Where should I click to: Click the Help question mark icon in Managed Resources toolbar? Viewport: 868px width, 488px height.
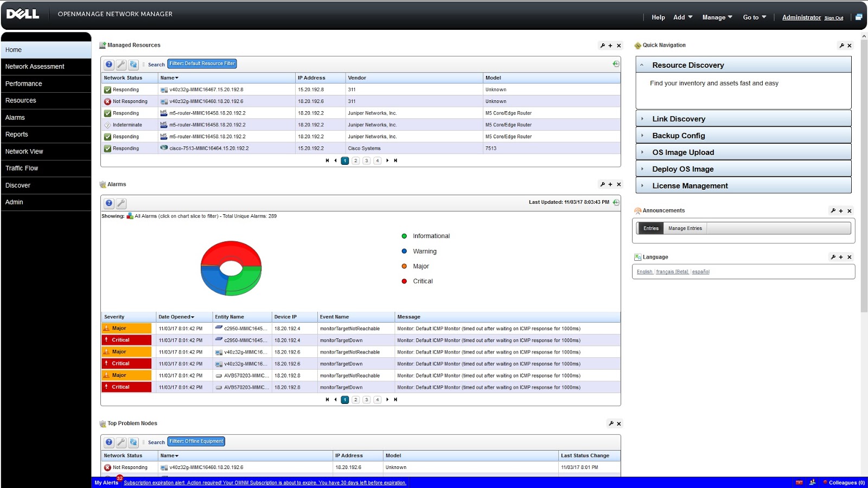[x=109, y=64]
